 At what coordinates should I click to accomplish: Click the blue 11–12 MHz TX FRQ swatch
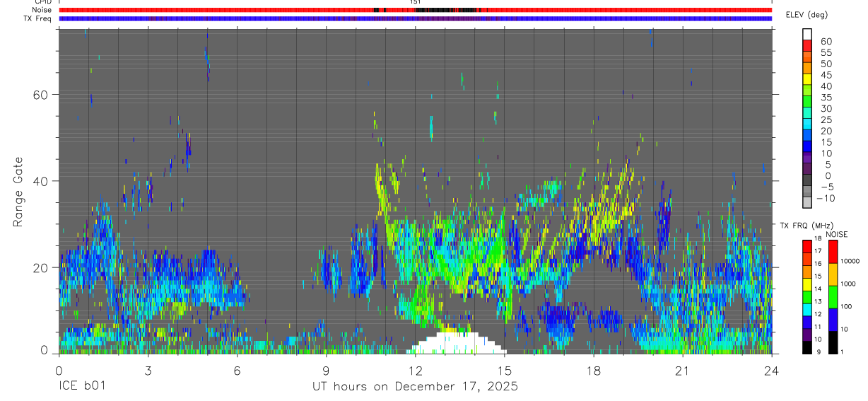point(807,322)
